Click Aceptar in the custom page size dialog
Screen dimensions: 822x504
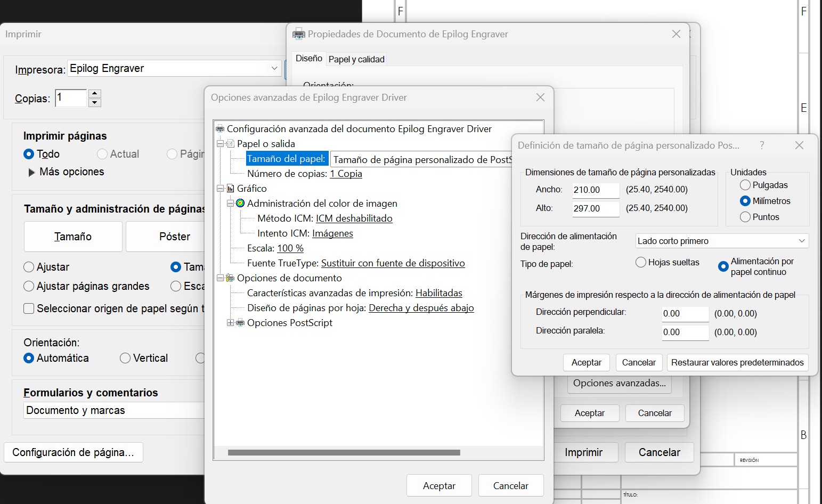(587, 362)
